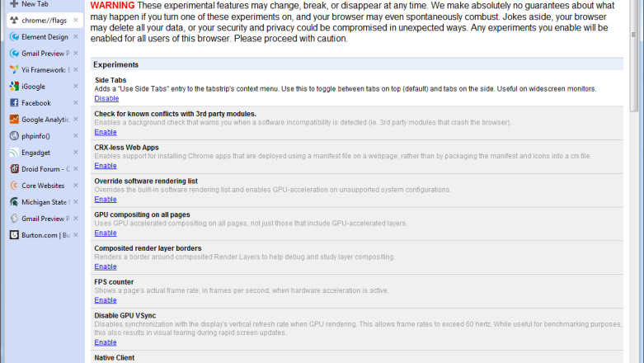644x363 pixels.
Task: Close the Engadget side tab
Action: click(76, 152)
